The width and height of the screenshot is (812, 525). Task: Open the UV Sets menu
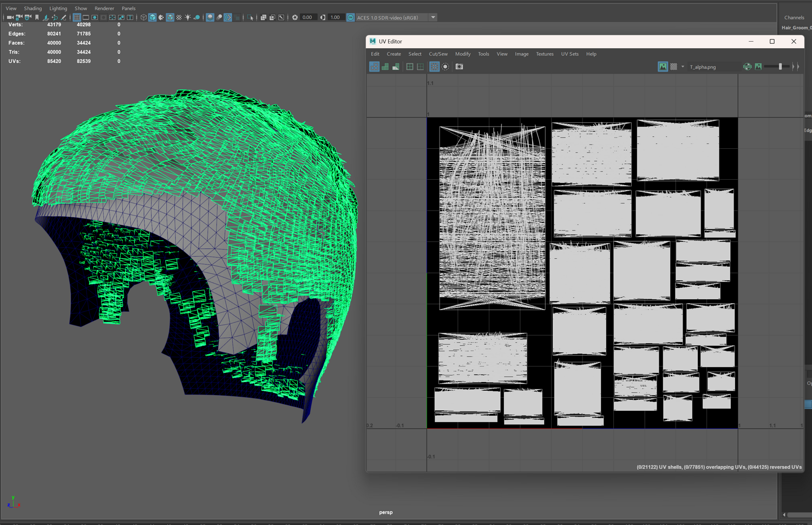pos(569,54)
